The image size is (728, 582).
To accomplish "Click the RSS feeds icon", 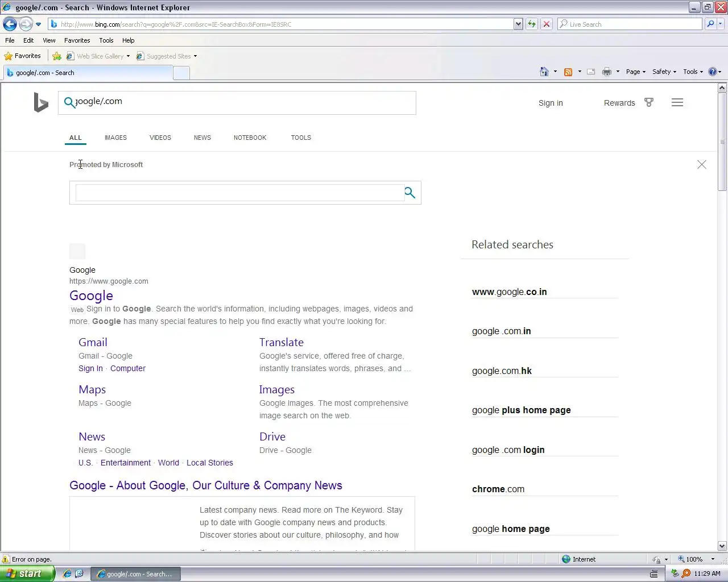I will [568, 72].
